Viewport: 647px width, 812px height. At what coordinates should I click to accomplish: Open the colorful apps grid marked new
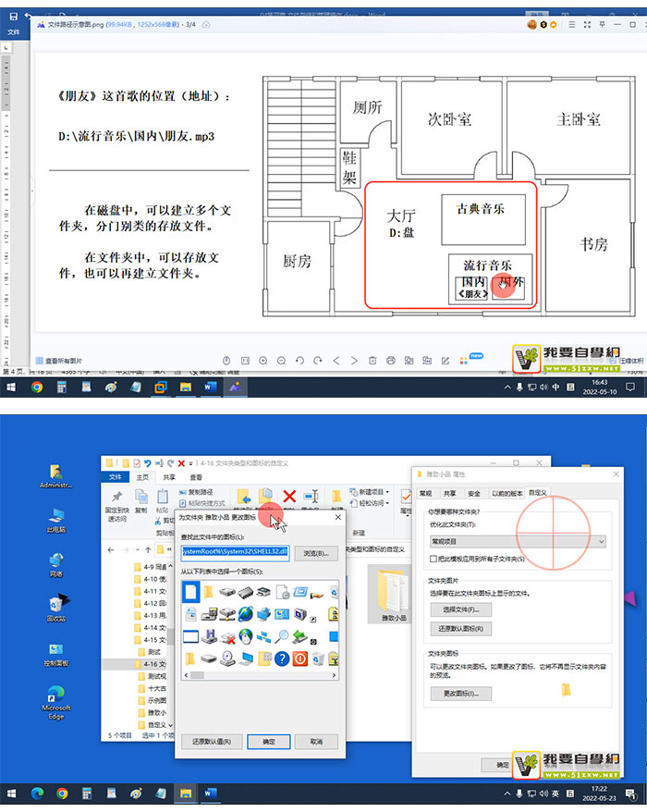coord(464,361)
